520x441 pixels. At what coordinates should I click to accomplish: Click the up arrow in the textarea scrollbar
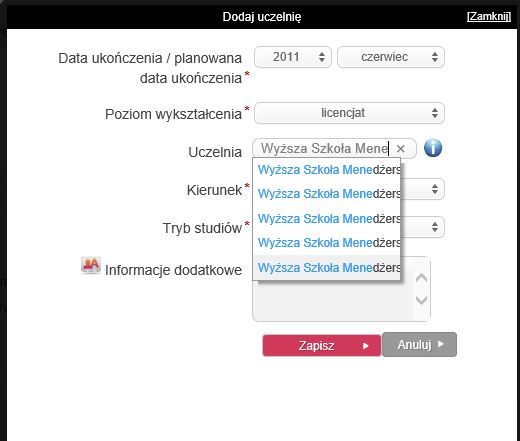pos(422,277)
